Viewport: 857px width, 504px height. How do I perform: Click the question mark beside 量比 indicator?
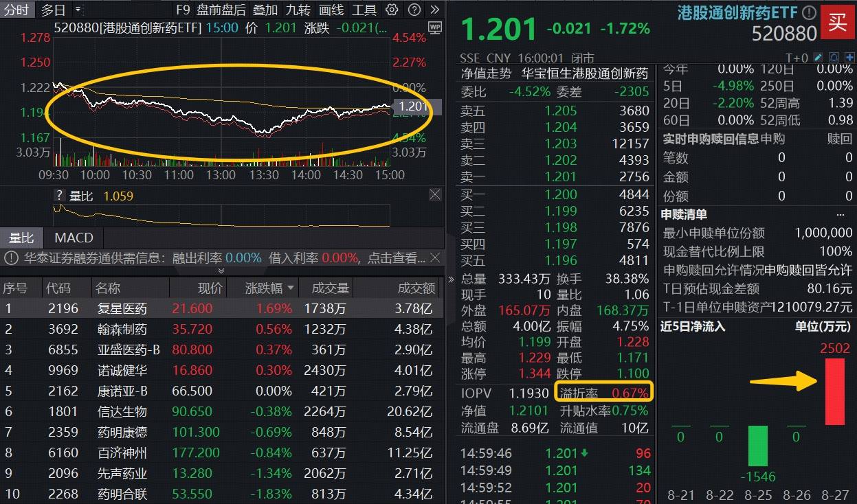pyautogui.click(x=60, y=196)
